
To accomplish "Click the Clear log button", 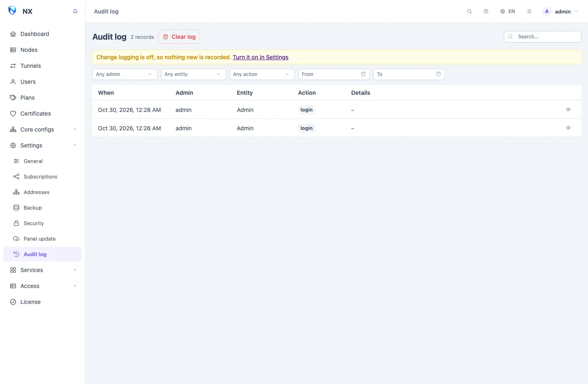I will pyautogui.click(x=179, y=37).
